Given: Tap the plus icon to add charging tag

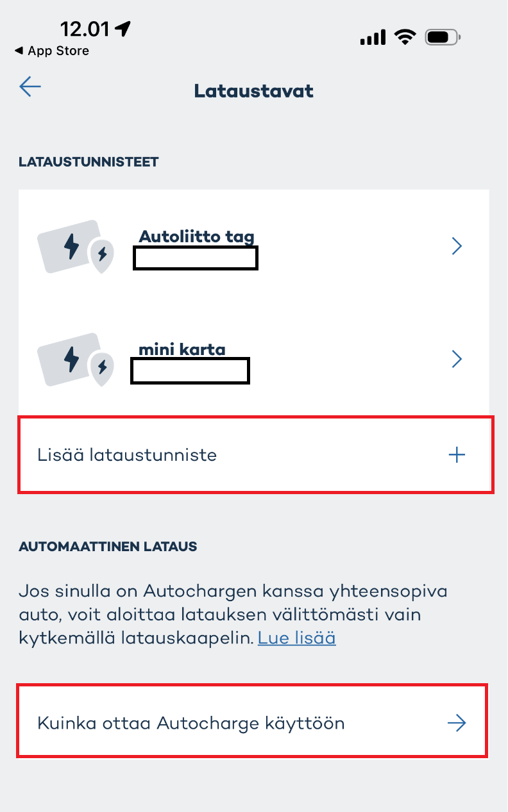Looking at the screenshot, I should 457,455.
